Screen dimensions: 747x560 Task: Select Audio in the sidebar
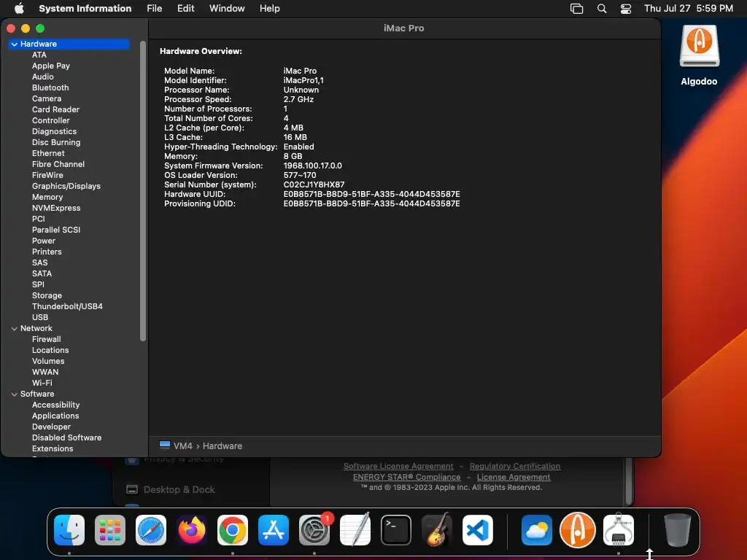[x=43, y=77]
